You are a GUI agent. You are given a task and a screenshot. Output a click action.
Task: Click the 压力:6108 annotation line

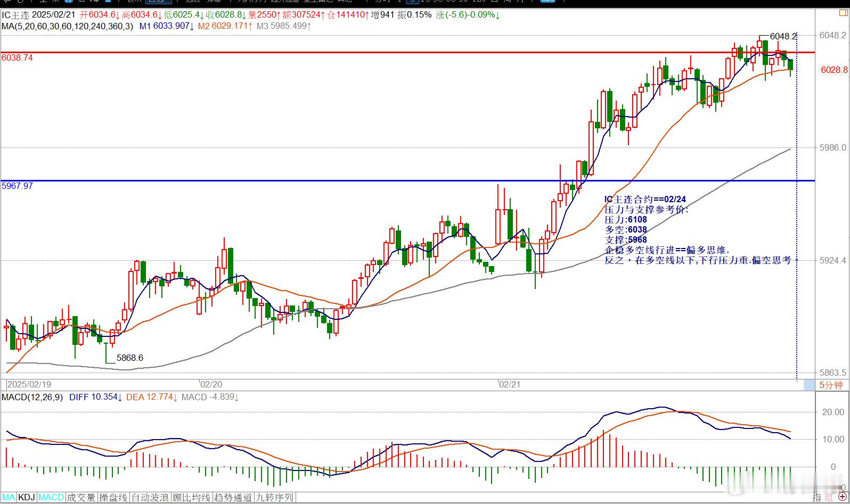pyautogui.click(x=626, y=220)
